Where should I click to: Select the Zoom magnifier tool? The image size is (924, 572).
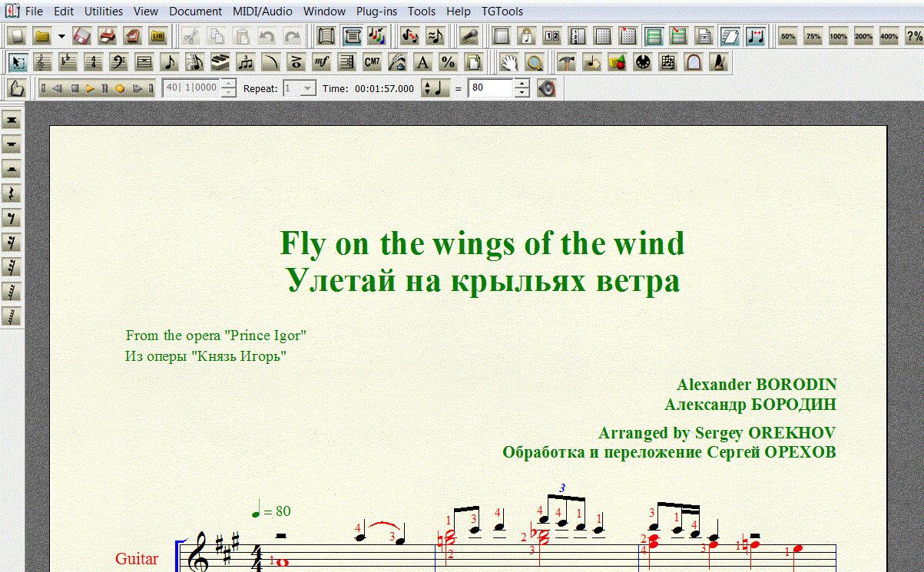[534, 62]
